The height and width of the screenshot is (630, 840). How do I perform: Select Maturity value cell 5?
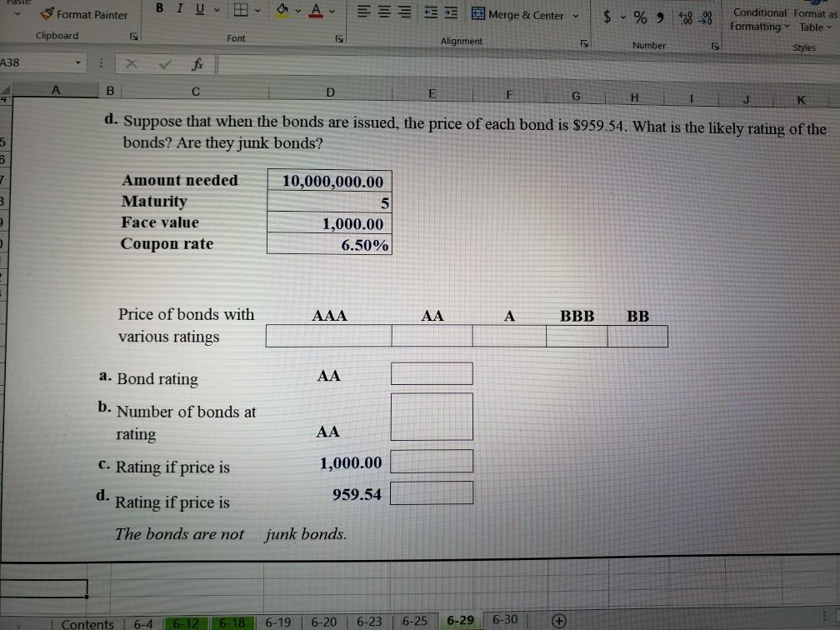[329, 202]
